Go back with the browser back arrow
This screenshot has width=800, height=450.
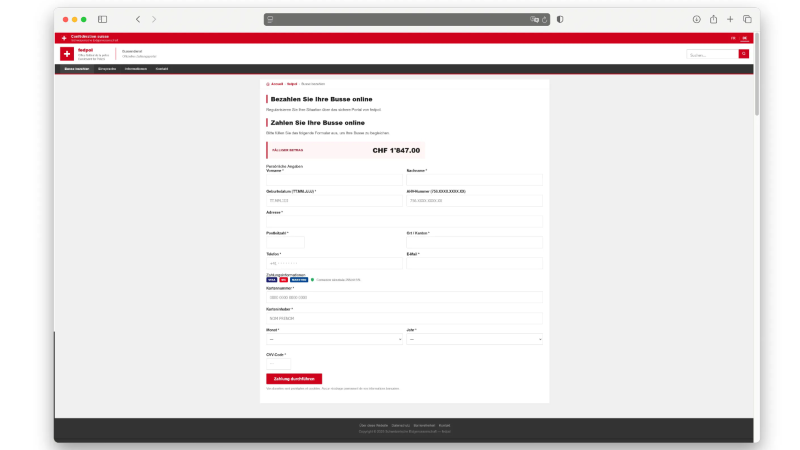(x=138, y=19)
